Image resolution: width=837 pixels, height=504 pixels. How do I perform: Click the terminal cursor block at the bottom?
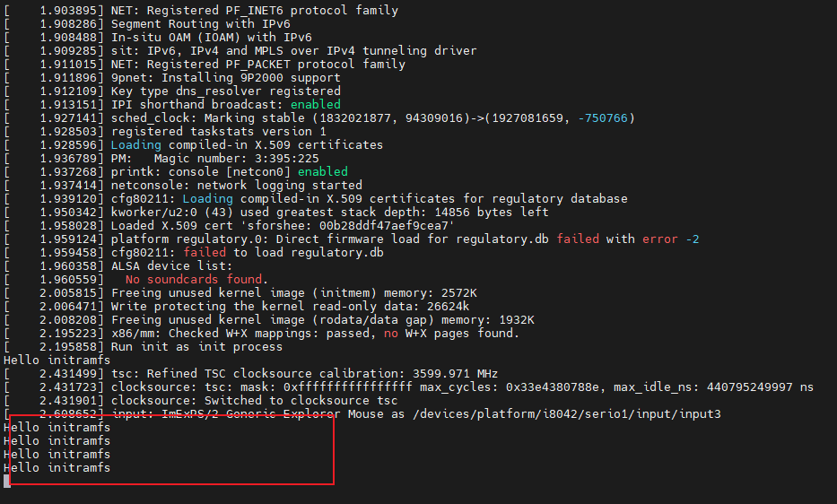coord(6,482)
